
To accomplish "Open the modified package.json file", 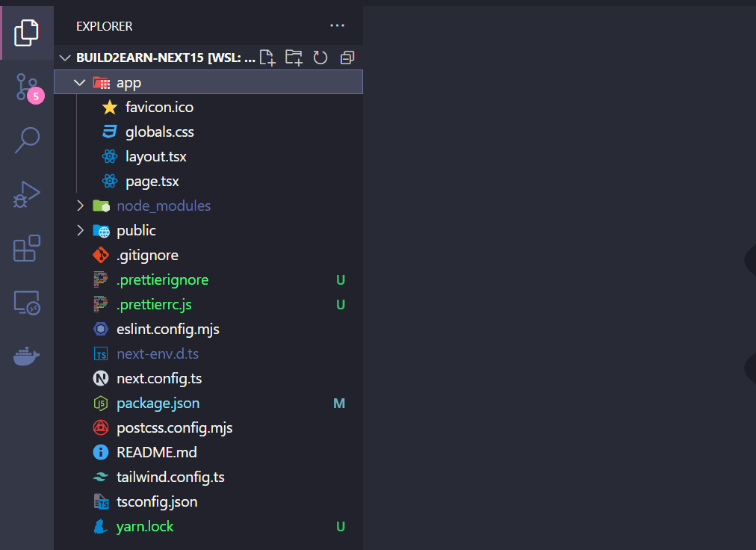I will pos(158,403).
